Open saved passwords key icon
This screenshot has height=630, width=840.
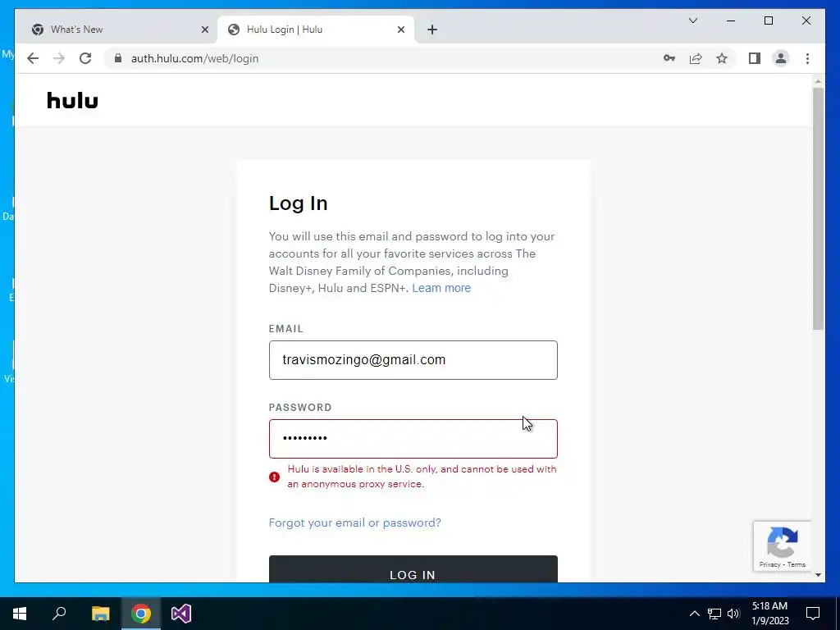[x=669, y=58]
